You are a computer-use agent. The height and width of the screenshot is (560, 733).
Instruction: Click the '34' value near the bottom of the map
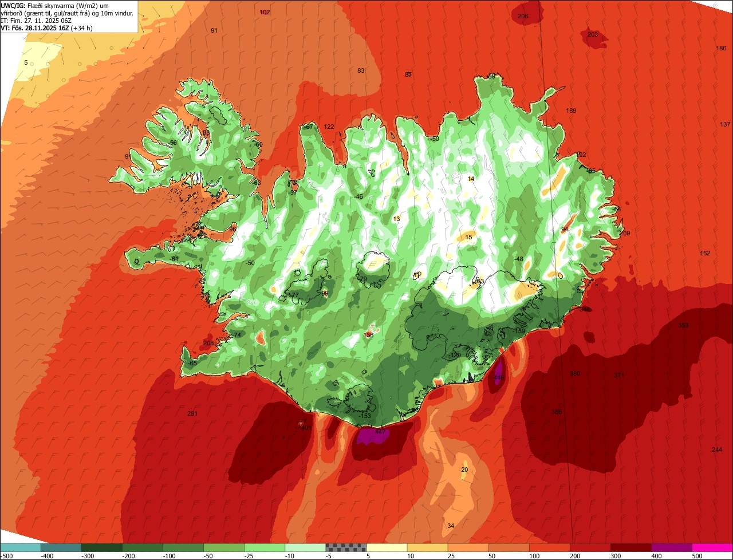(x=451, y=526)
